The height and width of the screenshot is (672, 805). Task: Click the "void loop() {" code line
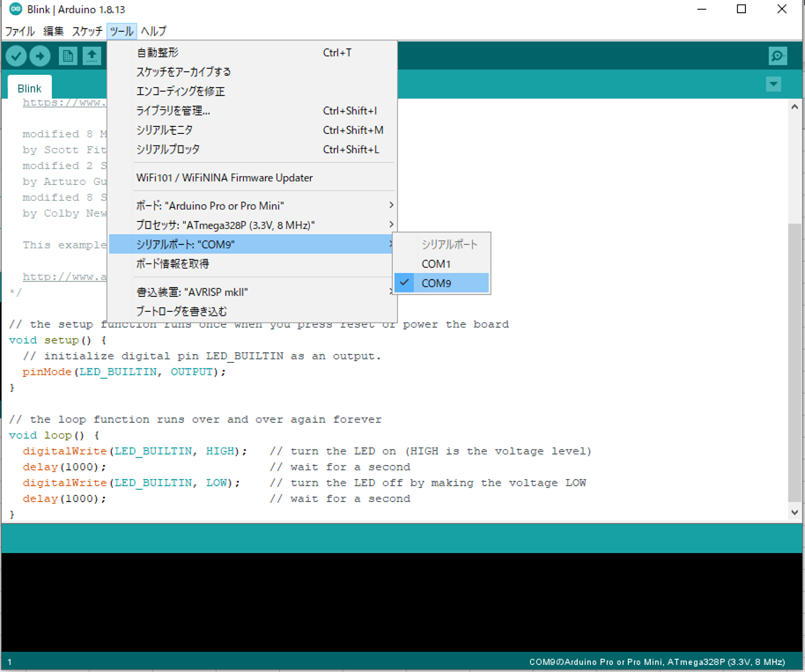pyautogui.click(x=54, y=435)
